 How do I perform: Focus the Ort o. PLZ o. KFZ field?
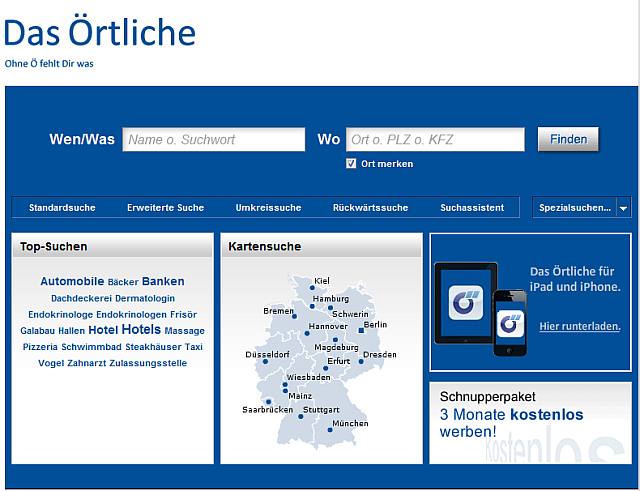pyautogui.click(x=435, y=140)
